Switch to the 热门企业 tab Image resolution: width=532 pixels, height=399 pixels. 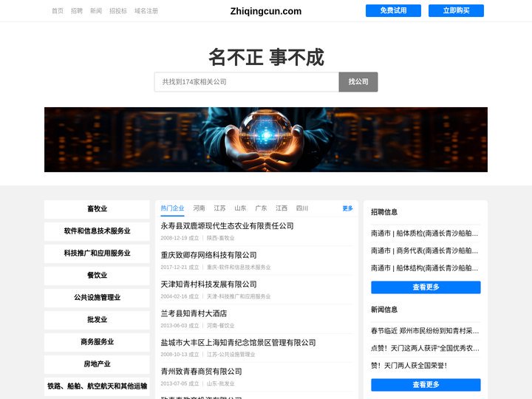(172, 208)
